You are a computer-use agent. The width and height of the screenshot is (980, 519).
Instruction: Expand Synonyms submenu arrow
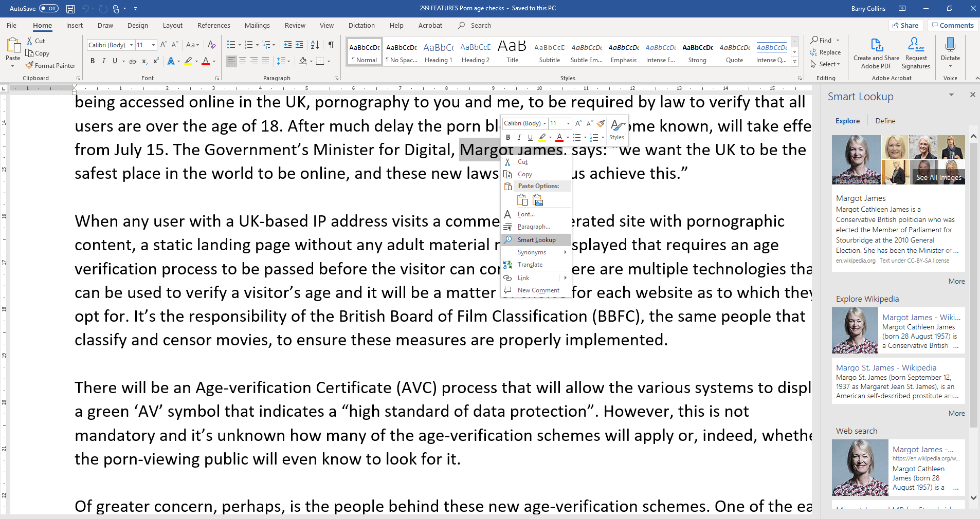pos(565,252)
